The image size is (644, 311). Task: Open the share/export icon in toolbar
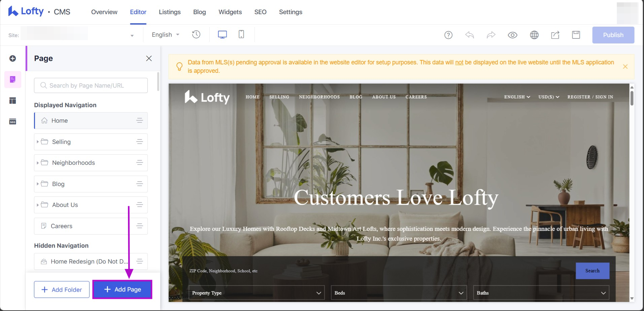pyautogui.click(x=555, y=35)
